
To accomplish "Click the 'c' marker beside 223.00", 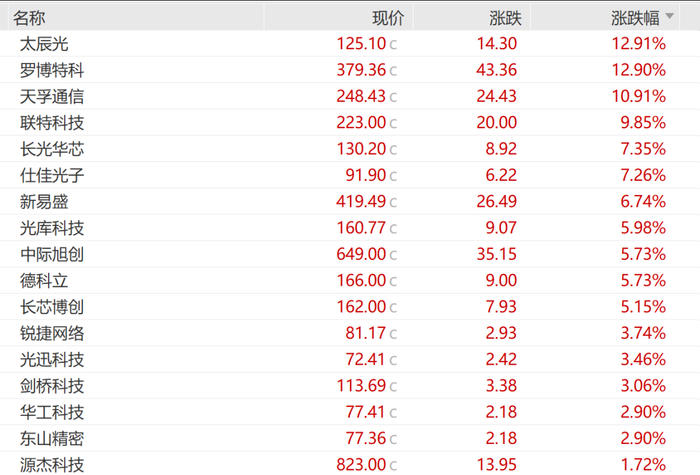I will tap(393, 123).
